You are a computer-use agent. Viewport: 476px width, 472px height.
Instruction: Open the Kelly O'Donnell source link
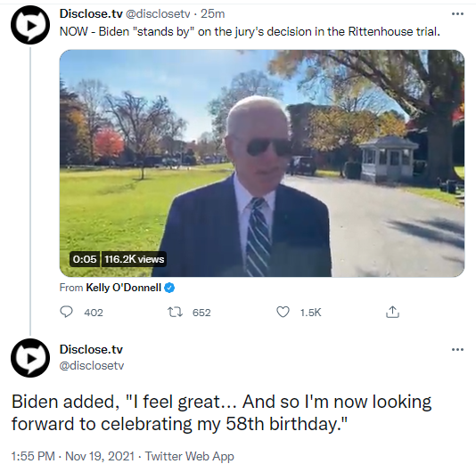coord(123,288)
